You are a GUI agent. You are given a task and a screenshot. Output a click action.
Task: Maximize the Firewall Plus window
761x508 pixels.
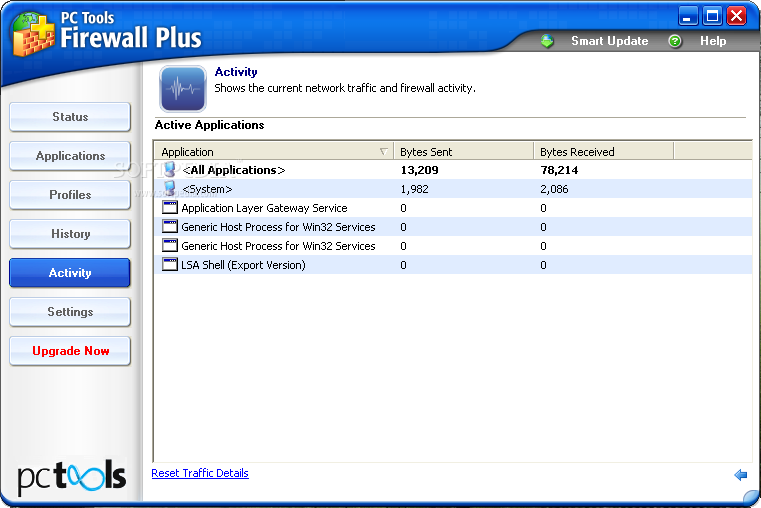[712, 16]
